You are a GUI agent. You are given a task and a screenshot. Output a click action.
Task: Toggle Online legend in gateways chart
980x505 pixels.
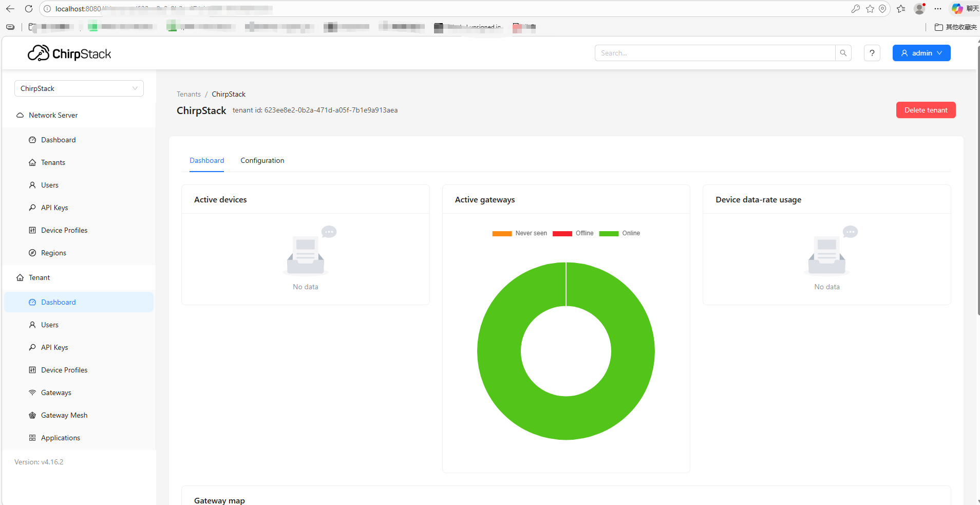click(620, 233)
